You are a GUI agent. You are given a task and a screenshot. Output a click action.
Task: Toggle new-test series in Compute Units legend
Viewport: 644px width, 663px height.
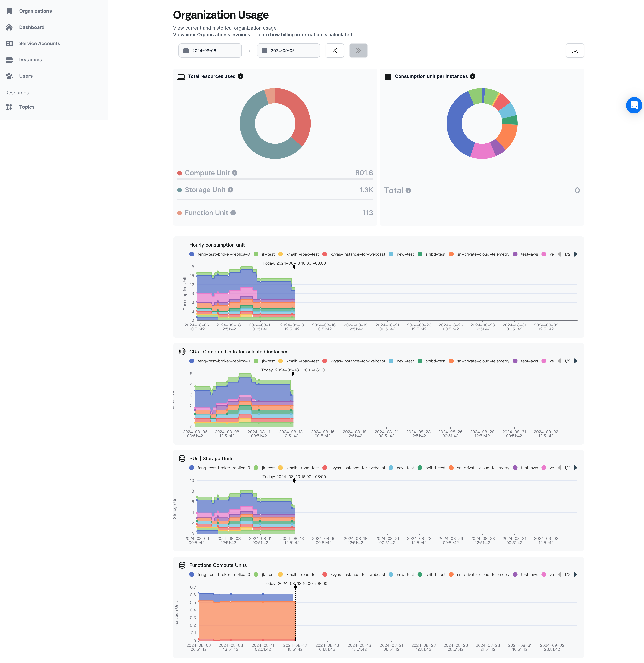[405, 361]
